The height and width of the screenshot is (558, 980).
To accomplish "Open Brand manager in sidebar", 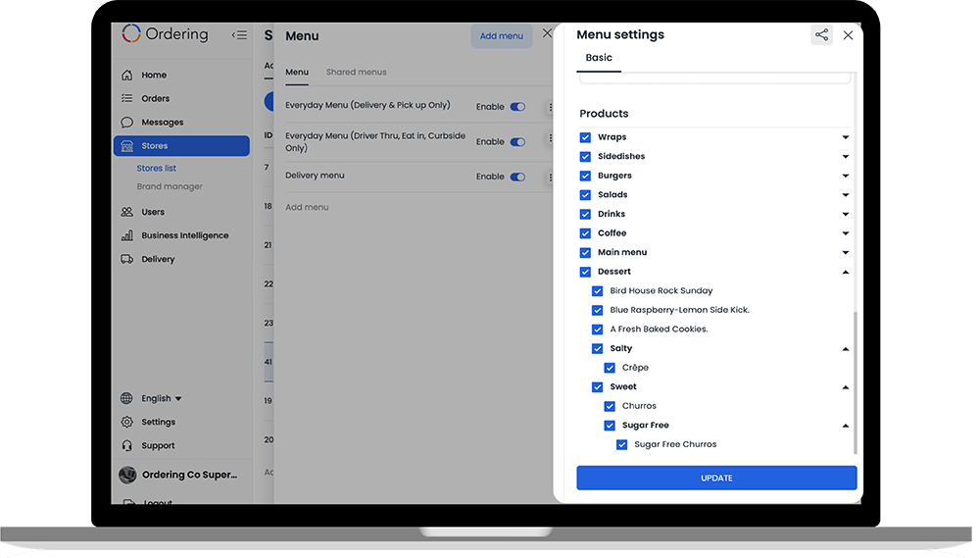I will pyautogui.click(x=170, y=186).
